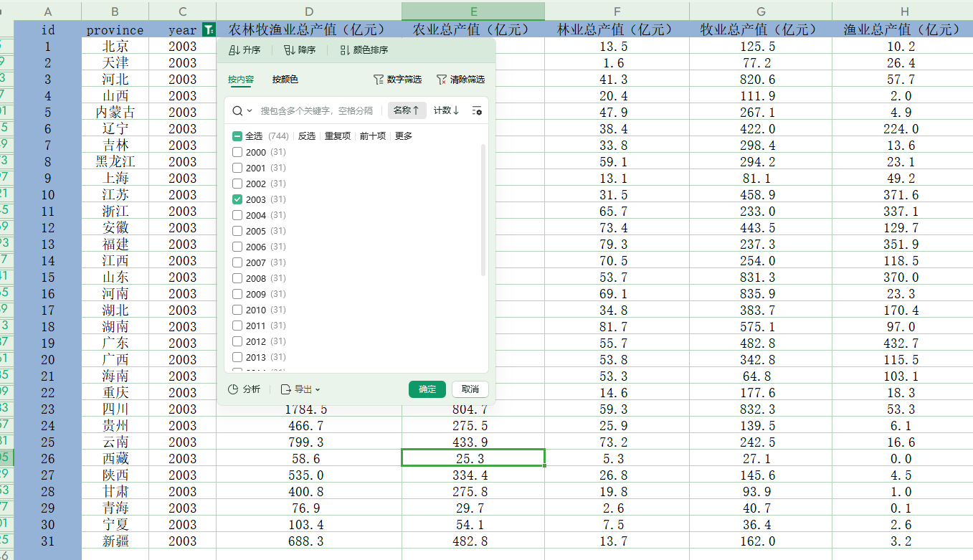973x560 pixels.
Task: Click the 分析 pie chart icon
Action: (x=233, y=389)
